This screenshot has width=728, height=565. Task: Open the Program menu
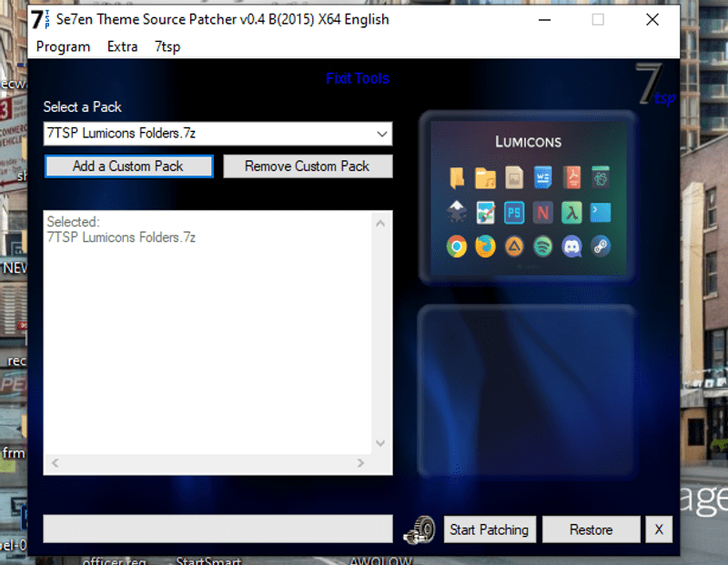pos(63,46)
